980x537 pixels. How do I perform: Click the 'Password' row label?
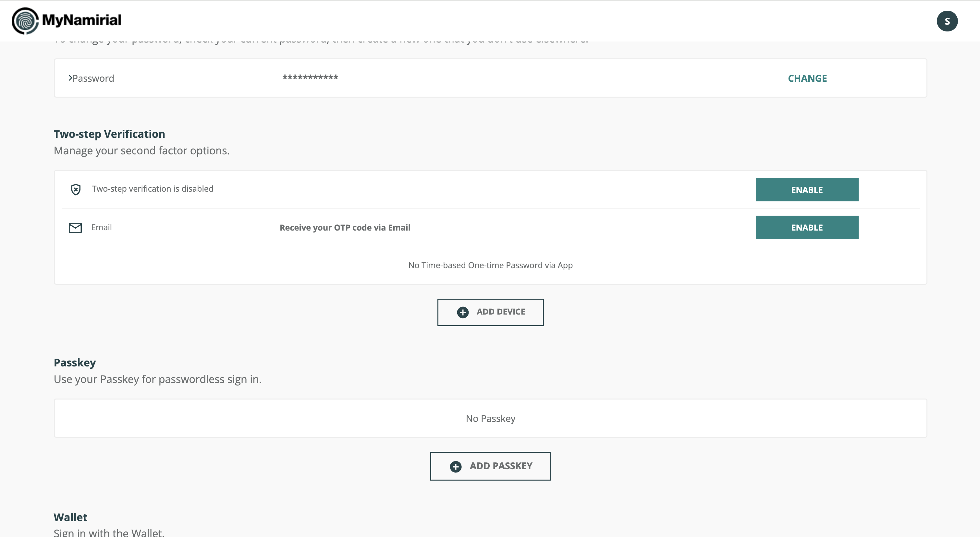click(93, 78)
